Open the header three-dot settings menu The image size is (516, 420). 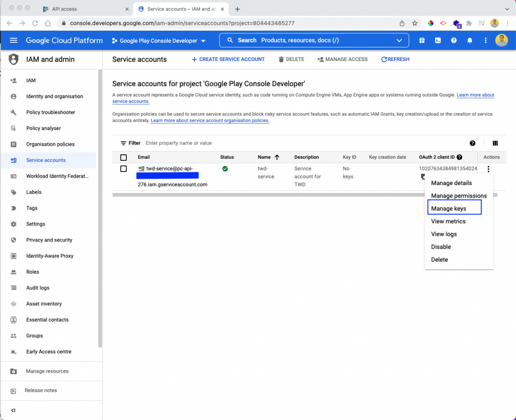485,40
